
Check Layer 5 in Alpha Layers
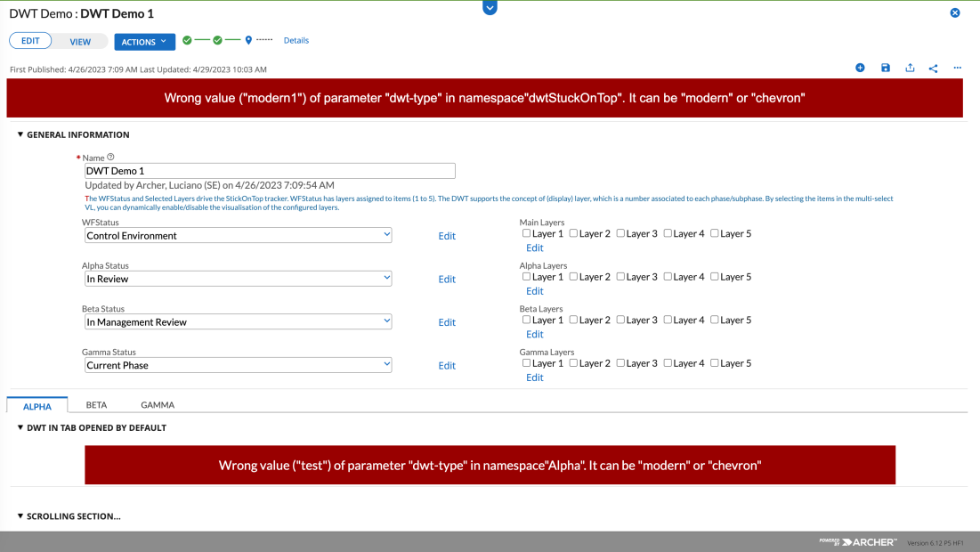715,276
